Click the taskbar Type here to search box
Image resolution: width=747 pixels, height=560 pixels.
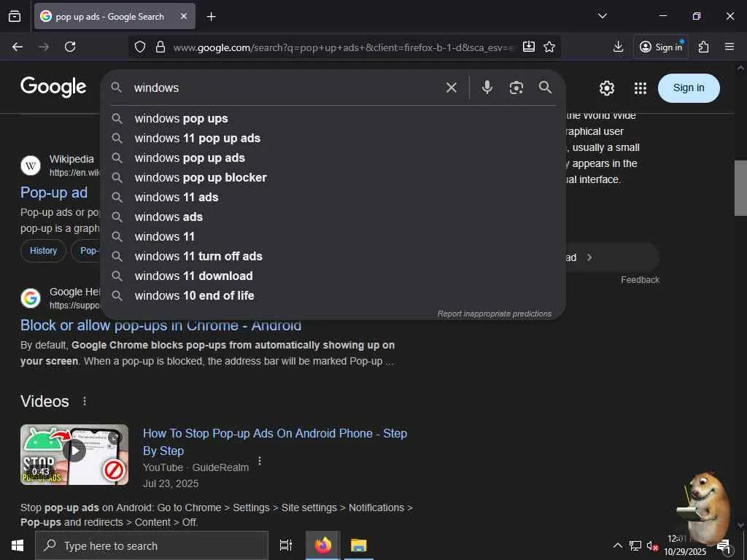[x=152, y=545]
